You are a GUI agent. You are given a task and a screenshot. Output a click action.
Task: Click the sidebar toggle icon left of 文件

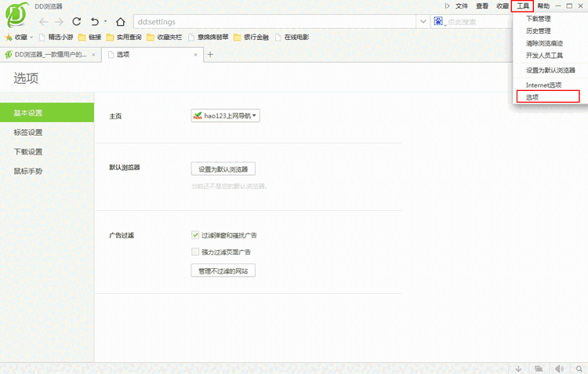pos(447,6)
